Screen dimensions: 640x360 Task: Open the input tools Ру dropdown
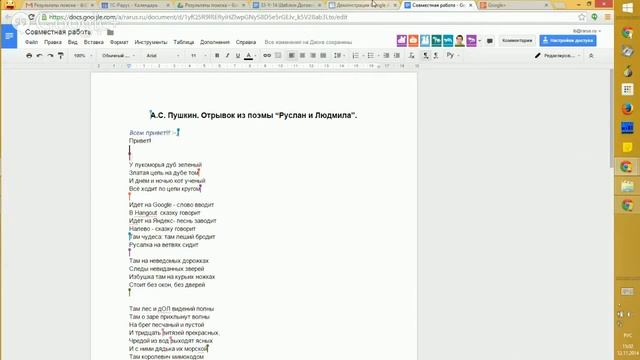pyautogui.click(x=453, y=56)
